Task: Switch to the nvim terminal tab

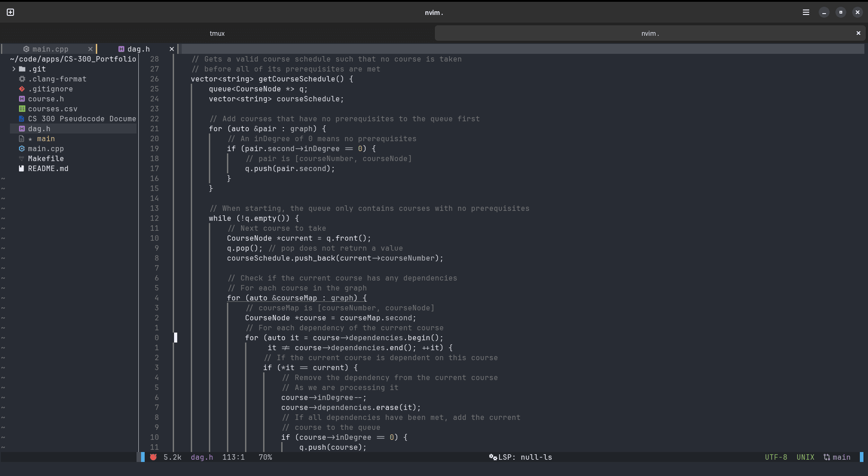Action: tap(650, 33)
